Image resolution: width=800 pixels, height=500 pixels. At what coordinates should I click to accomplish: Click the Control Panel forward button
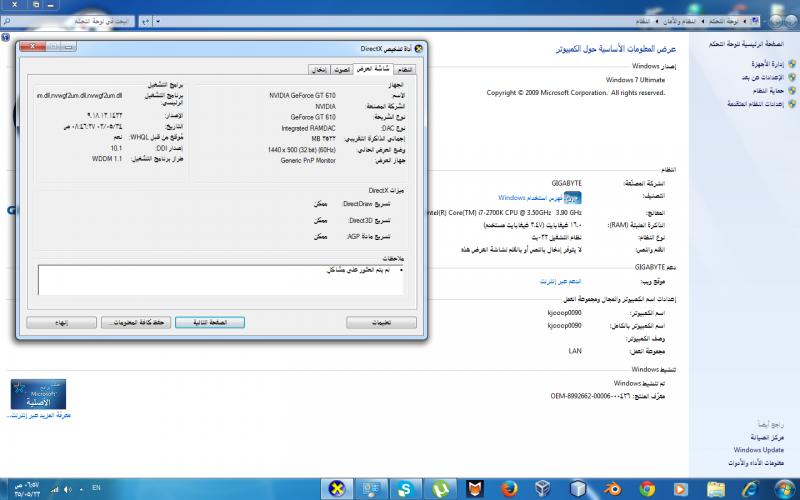pos(776,21)
